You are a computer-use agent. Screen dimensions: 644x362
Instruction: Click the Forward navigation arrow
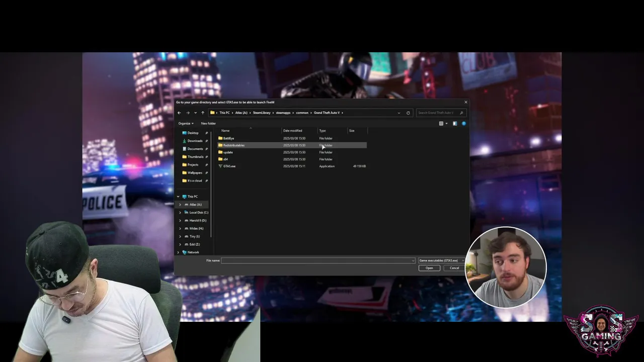188,113
